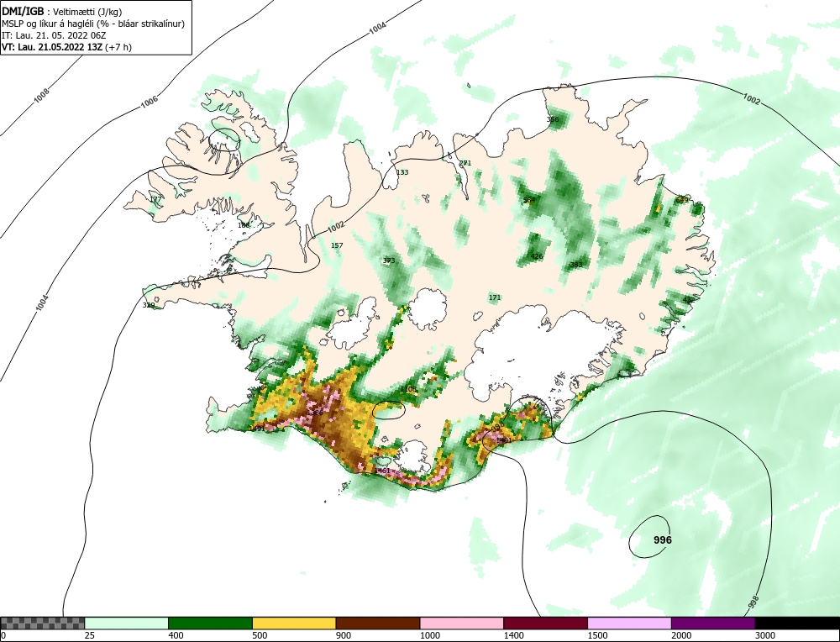The width and height of the screenshot is (840, 642).
Task: Click the legend value 3000
Action: 764,635
